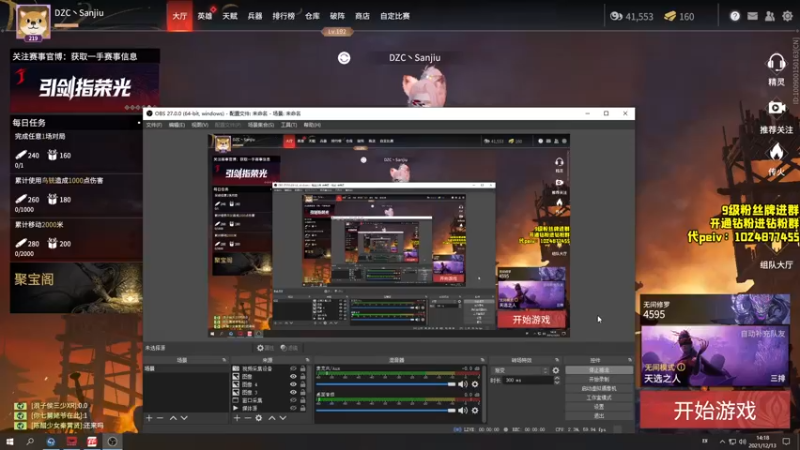Add a scene with OBS scenes plus icon
Image resolution: width=800 pixels, height=450 pixels.
coord(149,418)
